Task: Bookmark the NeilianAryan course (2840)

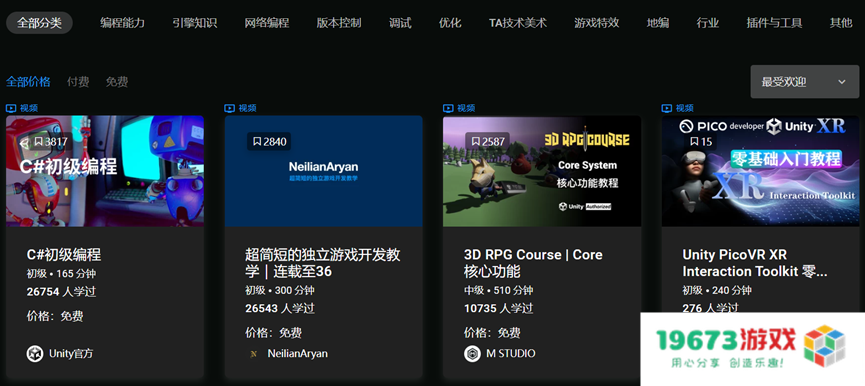Action: (x=269, y=142)
